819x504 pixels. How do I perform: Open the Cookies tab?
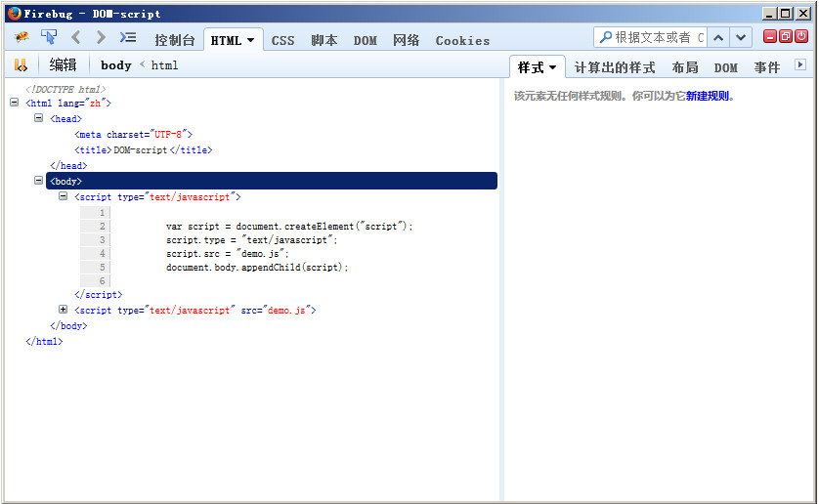pos(462,40)
